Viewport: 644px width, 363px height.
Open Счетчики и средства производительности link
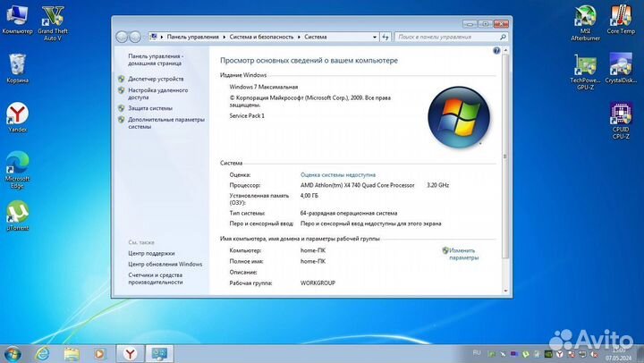(156, 278)
